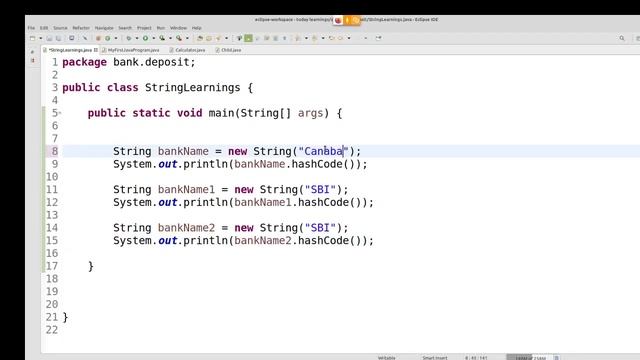
Task: Close the StringLearnings.java editor tab
Action: (96, 50)
